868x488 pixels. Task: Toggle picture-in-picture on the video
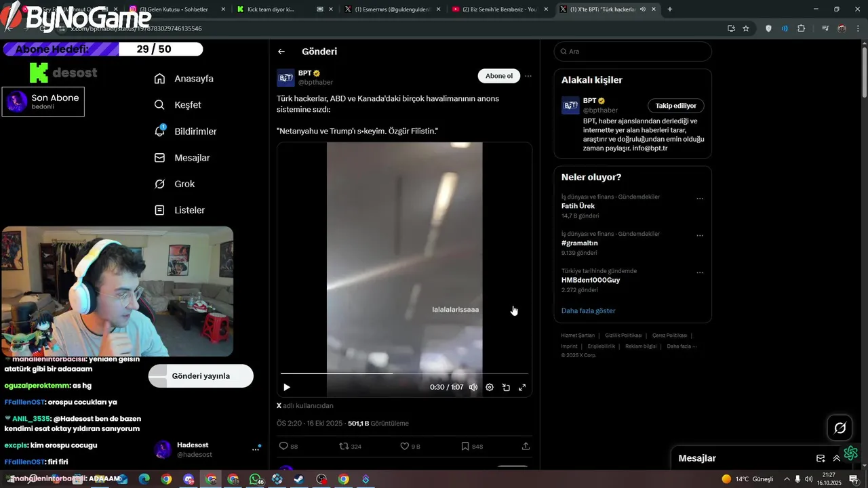pos(506,387)
